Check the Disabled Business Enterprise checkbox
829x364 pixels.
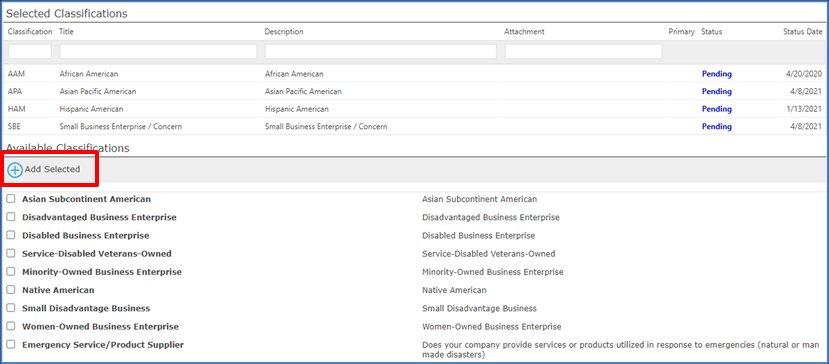click(11, 235)
